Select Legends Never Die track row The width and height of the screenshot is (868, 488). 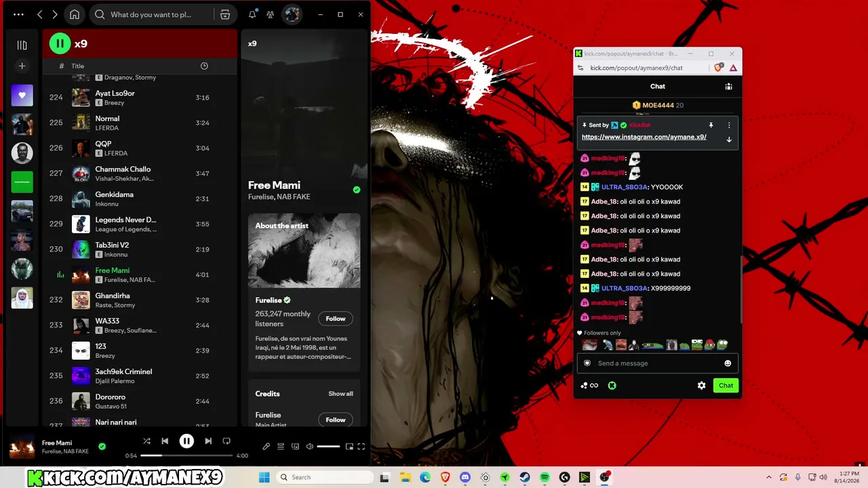coord(140,224)
